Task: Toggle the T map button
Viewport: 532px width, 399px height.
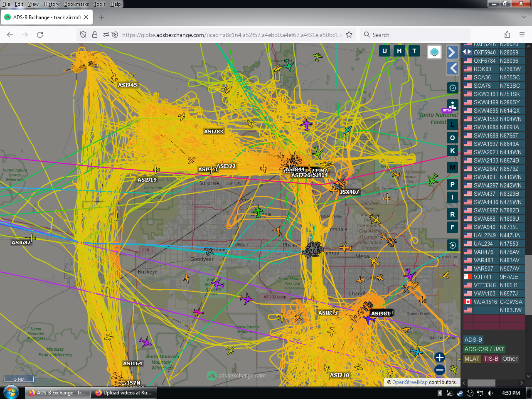Action: (414, 51)
